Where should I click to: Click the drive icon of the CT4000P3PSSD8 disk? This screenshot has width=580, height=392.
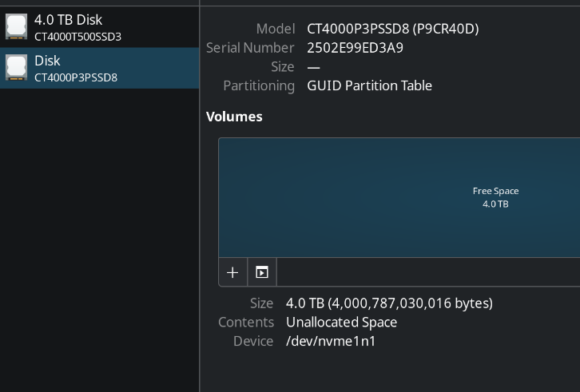[16, 68]
